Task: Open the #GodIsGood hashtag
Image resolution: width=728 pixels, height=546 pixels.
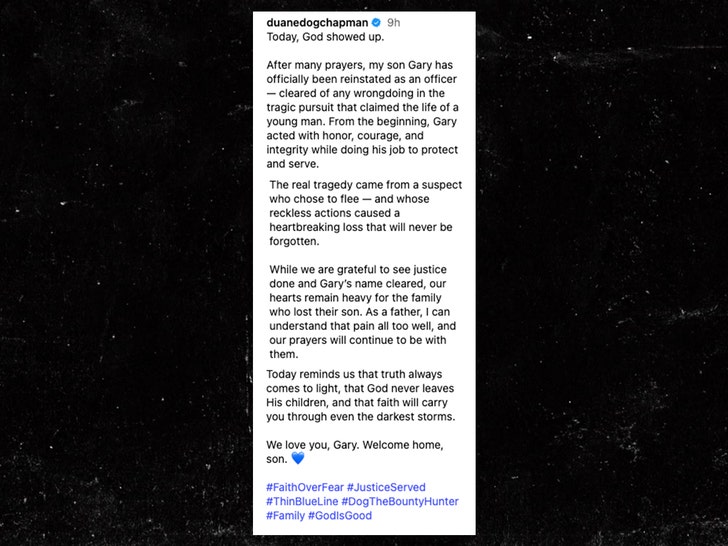Action: (x=342, y=516)
